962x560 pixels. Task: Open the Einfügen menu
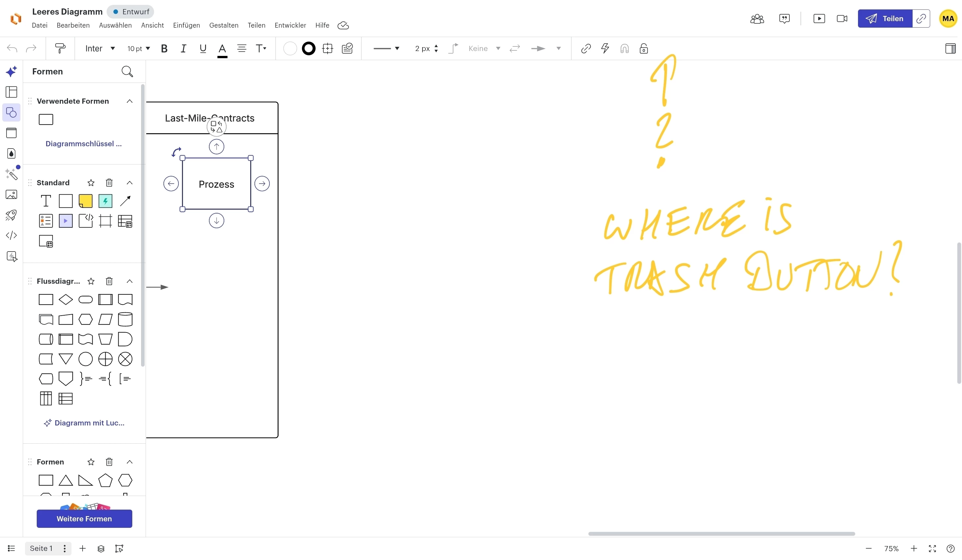click(186, 25)
